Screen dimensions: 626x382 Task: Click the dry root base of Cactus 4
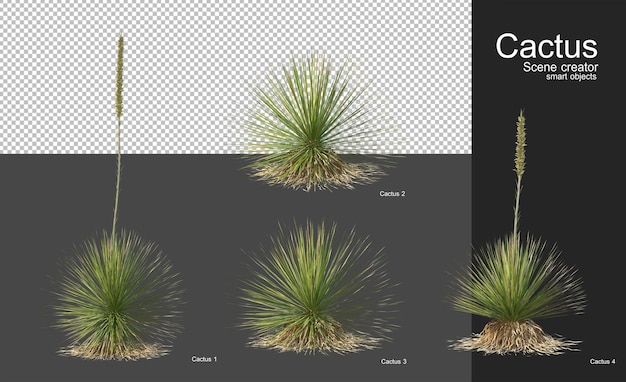513,337
